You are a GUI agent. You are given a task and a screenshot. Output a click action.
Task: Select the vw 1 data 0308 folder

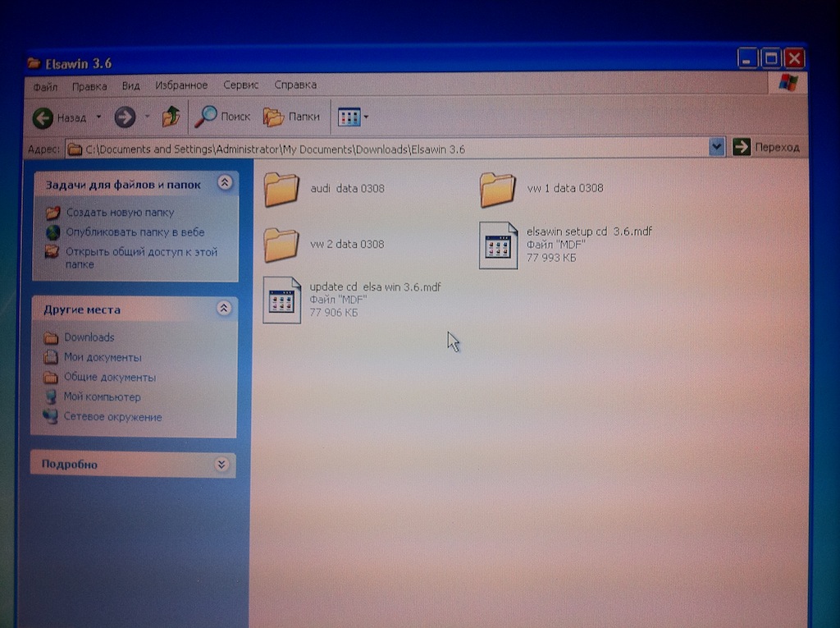coord(498,190)
